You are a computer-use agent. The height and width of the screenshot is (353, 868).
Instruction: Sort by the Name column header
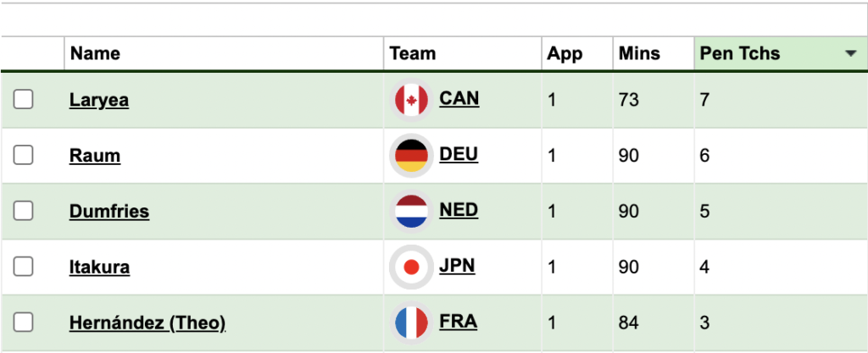click(95, 54)
